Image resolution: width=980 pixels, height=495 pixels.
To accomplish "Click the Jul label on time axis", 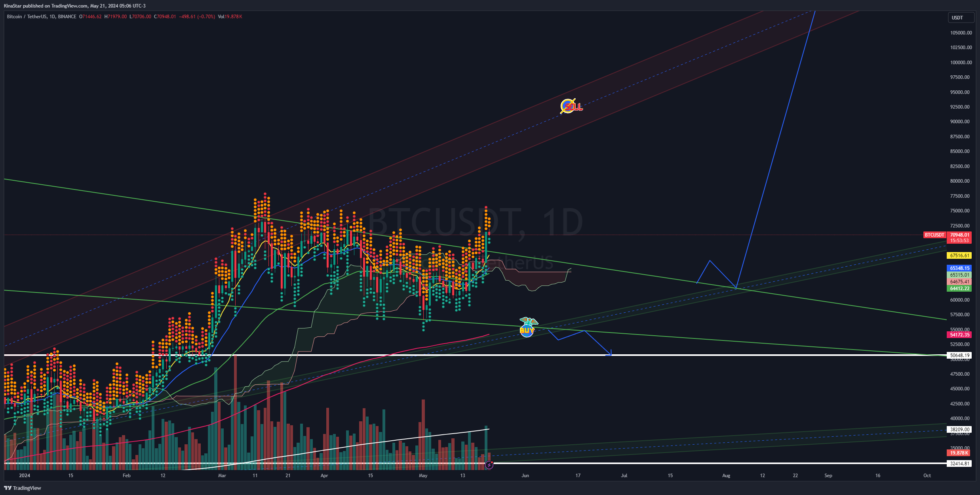I will [624, 476].
